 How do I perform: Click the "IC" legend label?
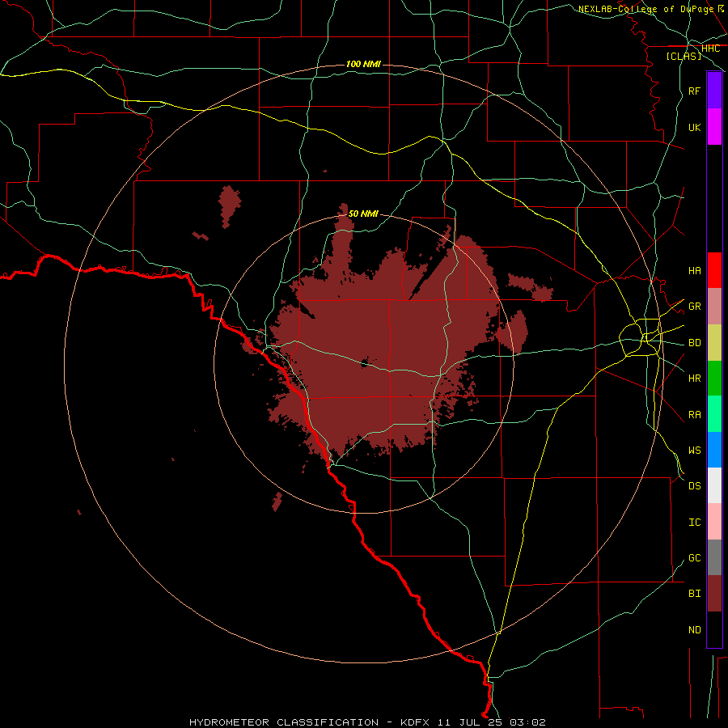694,523
